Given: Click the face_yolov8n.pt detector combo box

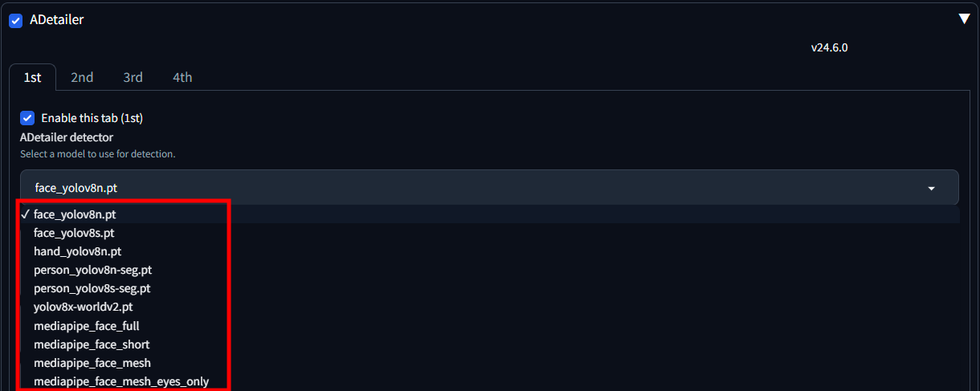Looking at the screenshot, I should (482, 188).
